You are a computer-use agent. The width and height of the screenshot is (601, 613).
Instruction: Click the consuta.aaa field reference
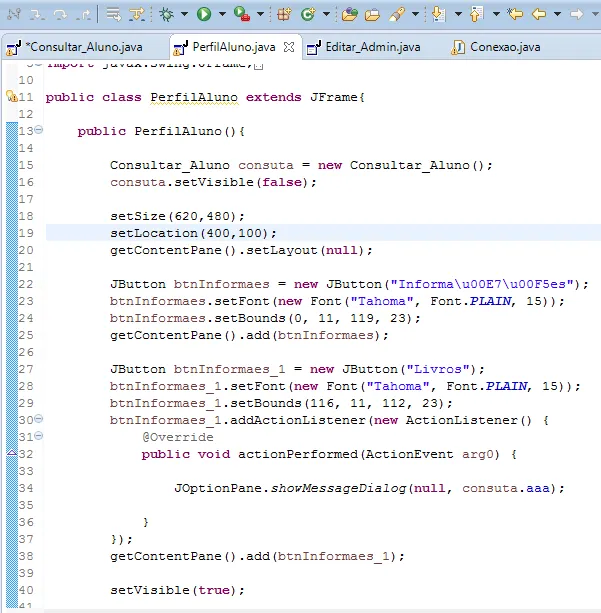point(506,488)
